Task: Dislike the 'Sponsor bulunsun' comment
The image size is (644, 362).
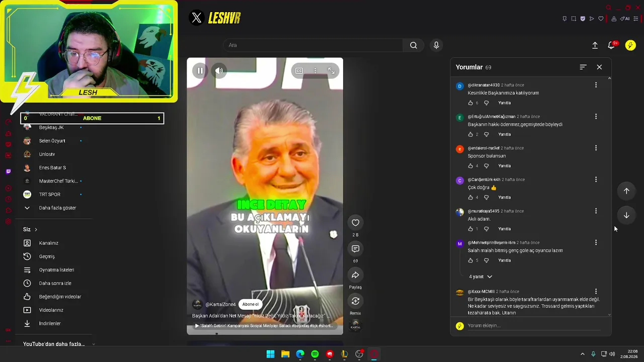Action: pyautogui.click(x=486, y=166)
